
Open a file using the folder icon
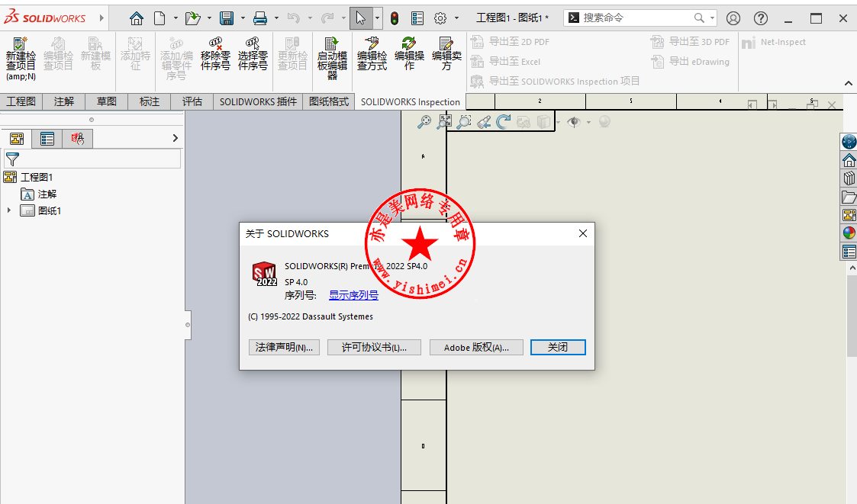193,18
